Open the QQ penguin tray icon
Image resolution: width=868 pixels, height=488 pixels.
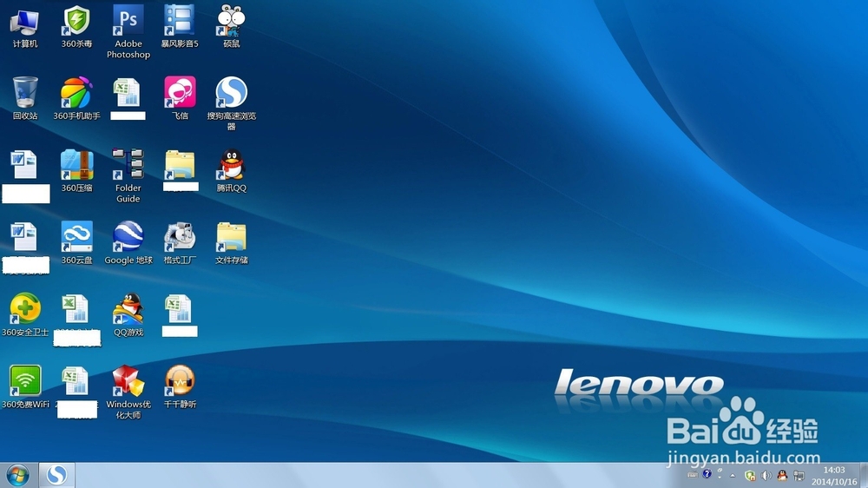coord(782,475)
